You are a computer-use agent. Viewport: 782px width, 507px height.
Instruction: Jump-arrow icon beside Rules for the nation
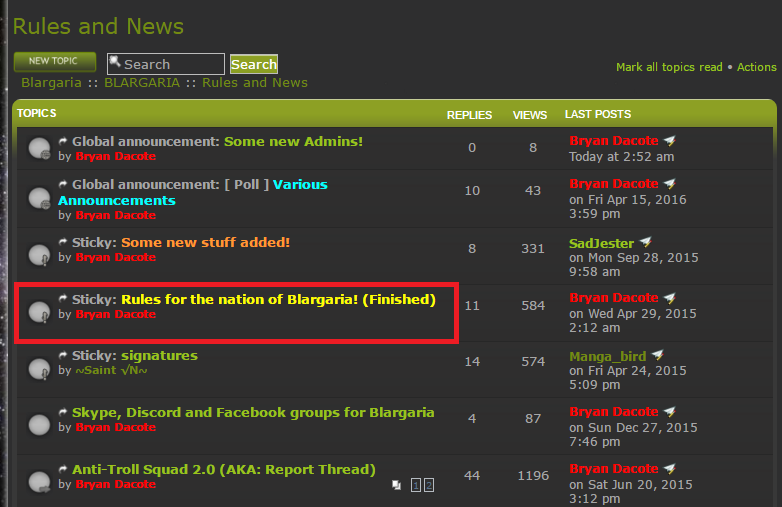point(63,299)
